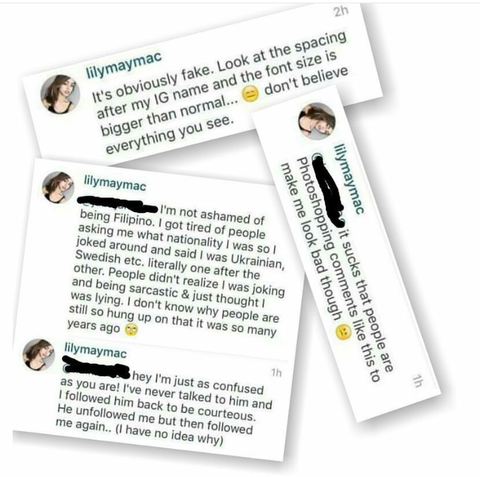Viewport: 480px width, 477px height.
Task: Click the 1h timestamp on bottom comment
Action: pyautogui.click(x=276, y=372)
